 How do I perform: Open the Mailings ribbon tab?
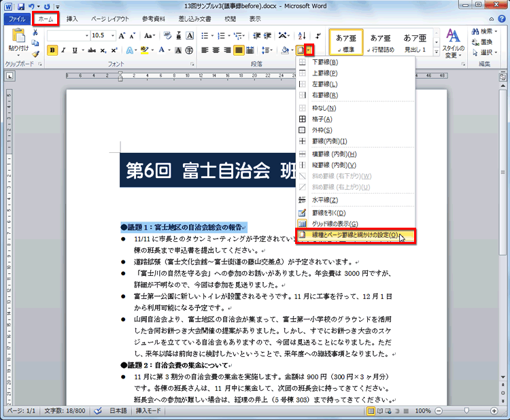[x=194, y=19]
